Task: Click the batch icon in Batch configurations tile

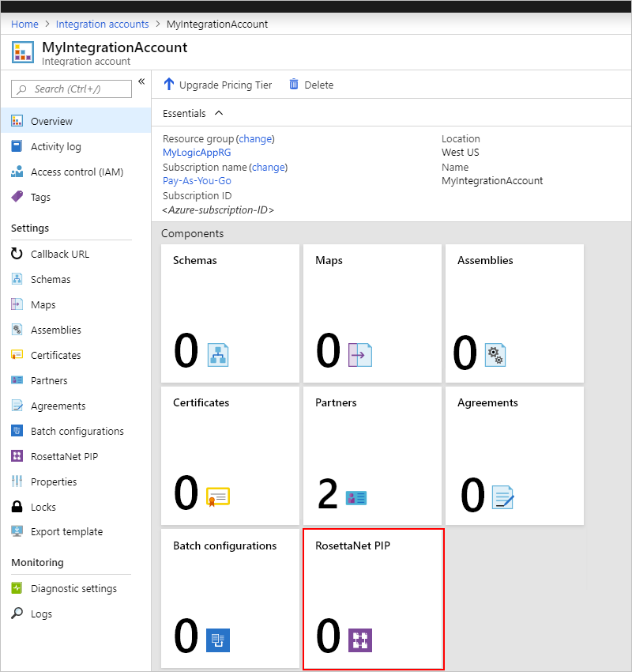Action: tap(218, 640)
